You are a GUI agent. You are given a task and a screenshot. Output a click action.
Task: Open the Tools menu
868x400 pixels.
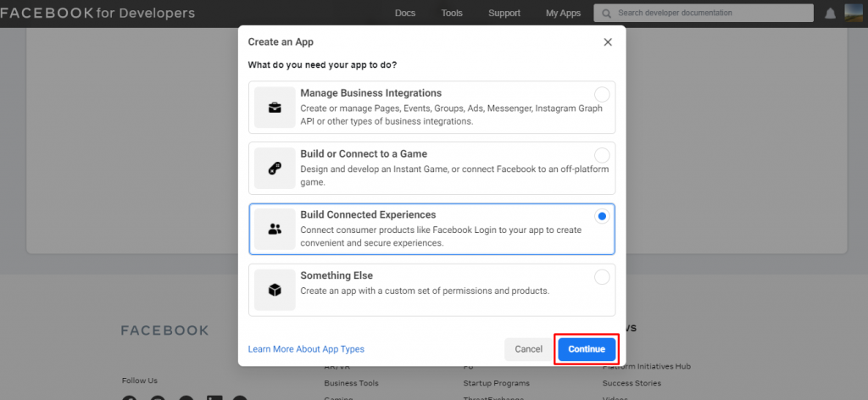[452, 14]
